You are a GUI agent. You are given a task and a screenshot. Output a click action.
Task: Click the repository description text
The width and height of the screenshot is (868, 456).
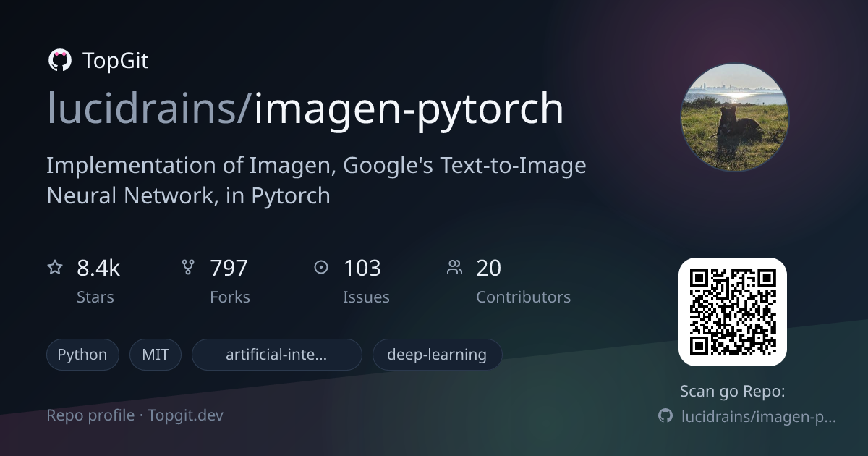click(316, 181)
